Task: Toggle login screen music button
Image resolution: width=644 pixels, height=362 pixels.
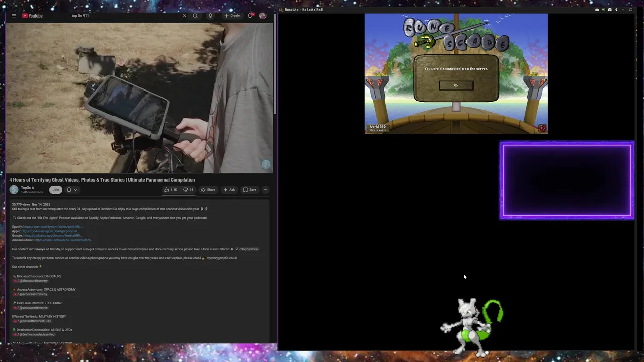Action: (542, 128)
